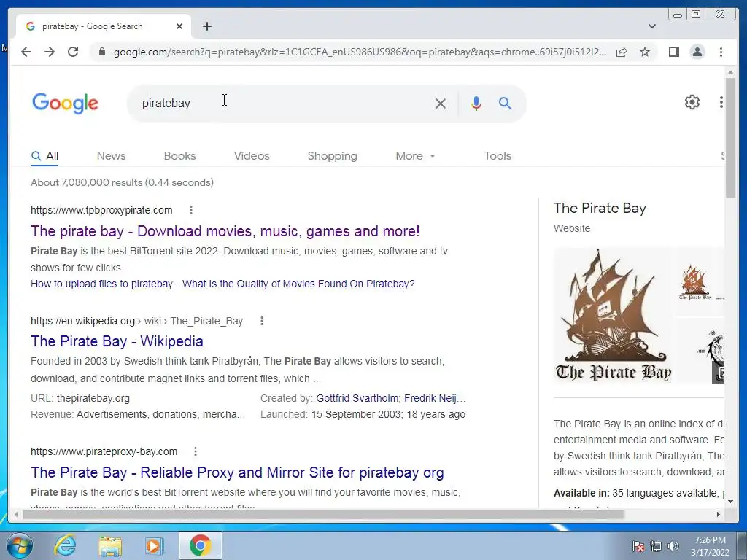Submit search with magnifying glass icon
747x560 pixels.
pyautogui.click(x=505, y=104)
